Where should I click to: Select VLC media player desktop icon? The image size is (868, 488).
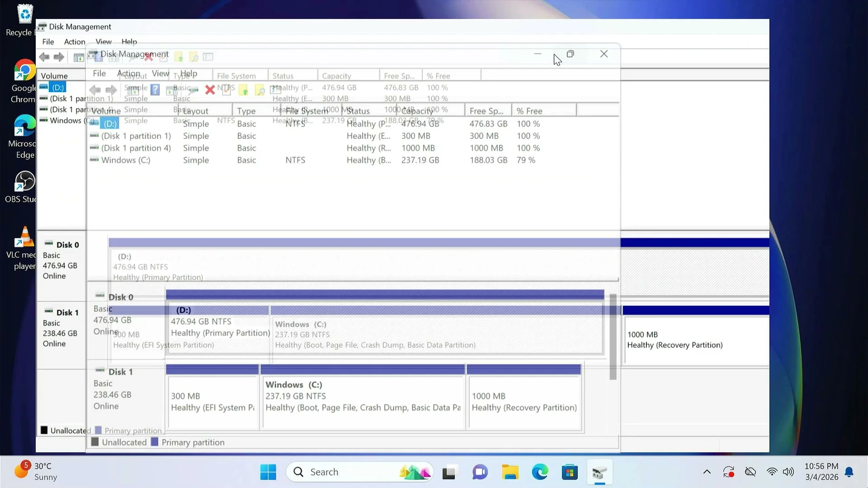click(24, 248)
